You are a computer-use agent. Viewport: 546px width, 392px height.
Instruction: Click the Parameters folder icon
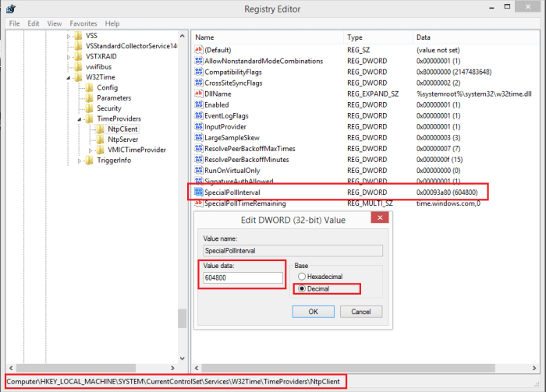pyautogui.click(x=90, y=97)
